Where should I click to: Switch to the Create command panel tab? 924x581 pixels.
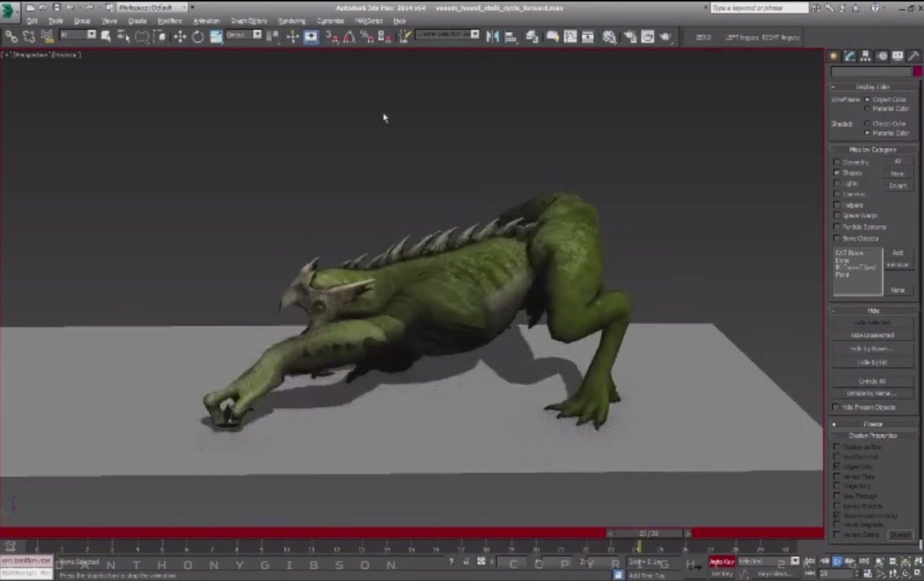click(834, 56)
